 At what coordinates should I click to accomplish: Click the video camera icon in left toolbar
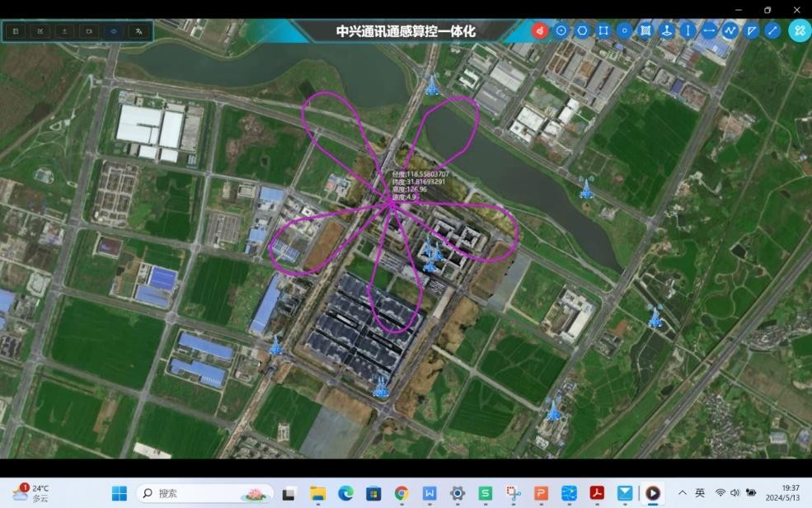tap(89, 31)
